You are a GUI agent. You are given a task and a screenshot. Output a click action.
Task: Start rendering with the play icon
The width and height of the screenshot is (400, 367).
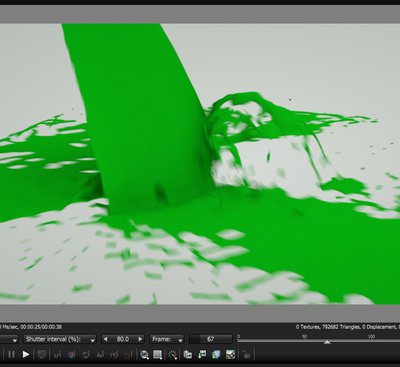[26, 354]
